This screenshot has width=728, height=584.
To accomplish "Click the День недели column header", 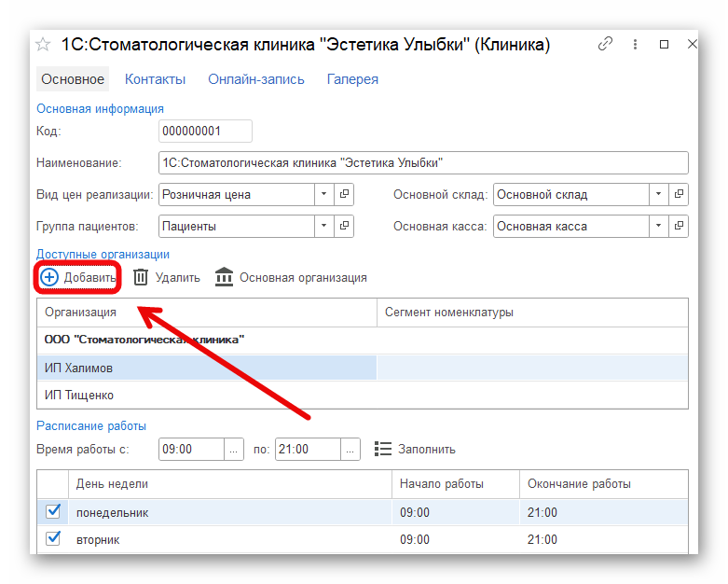I will [230, 484].
